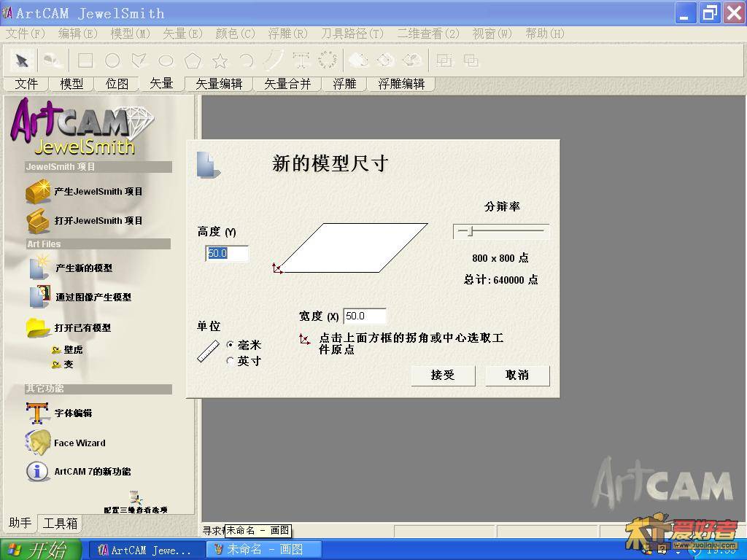This screenshot has height=560, width=747.
Task: Open the 二维查看(2) menu
Action: click(x=428, y=34)
